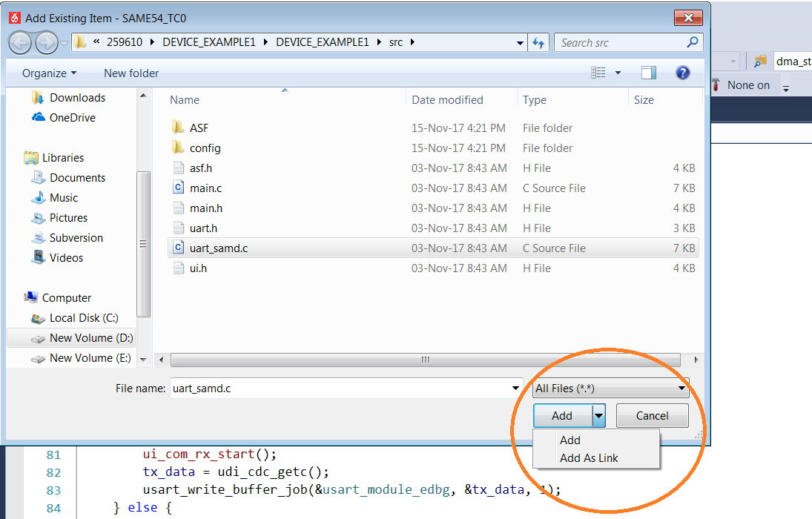Open the File name dropdown arrow
The height and width of the screenshot is (519, 812).
(x=516, y=388)
